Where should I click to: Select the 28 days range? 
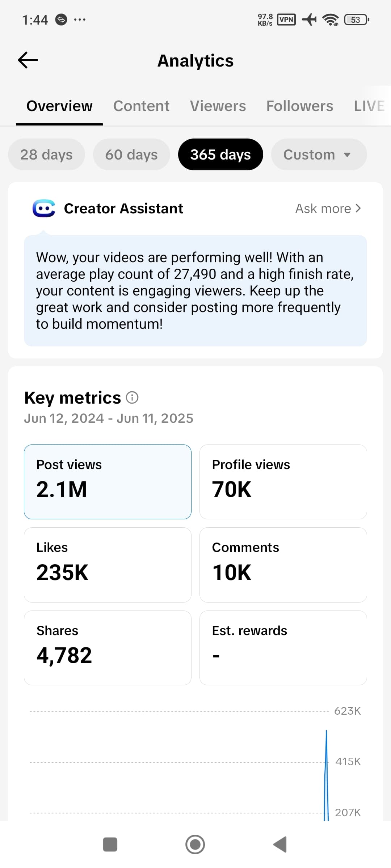(46, 154)
